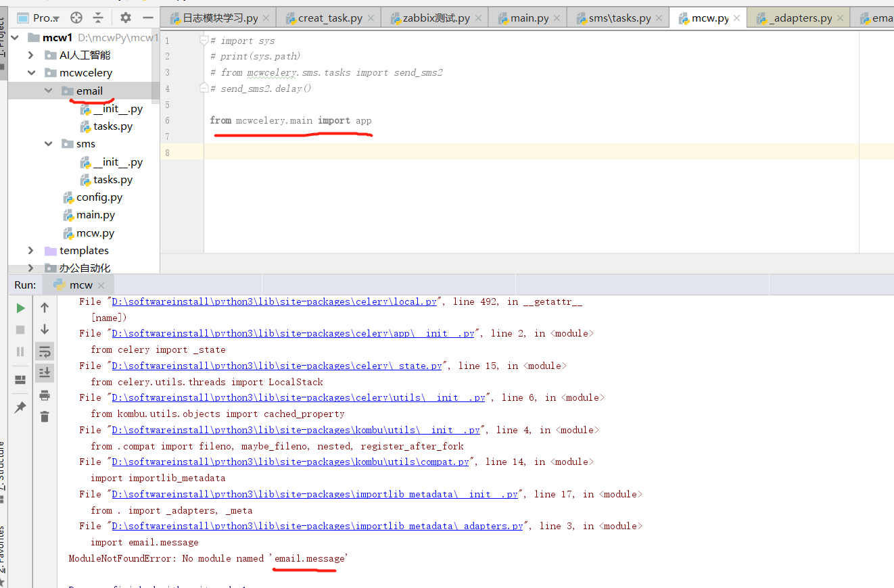Collapse the mcwcelery folder
The width and height of the screenshot is (894, 588).
[31, 73]
